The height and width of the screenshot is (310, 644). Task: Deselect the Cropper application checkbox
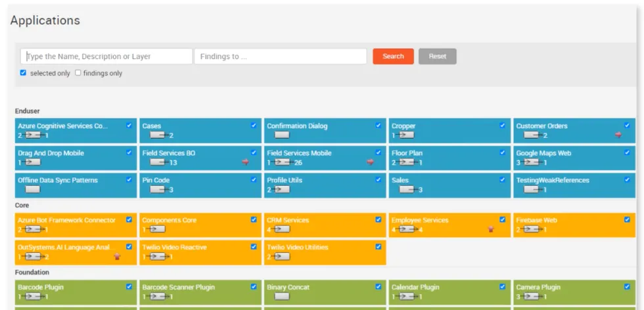point(503,125)
